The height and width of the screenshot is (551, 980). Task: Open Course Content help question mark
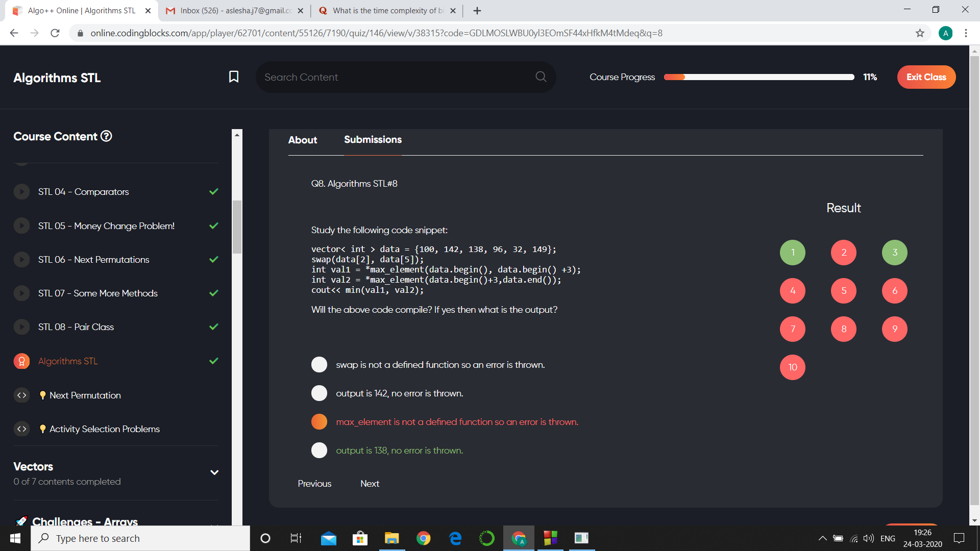point(106,136)
